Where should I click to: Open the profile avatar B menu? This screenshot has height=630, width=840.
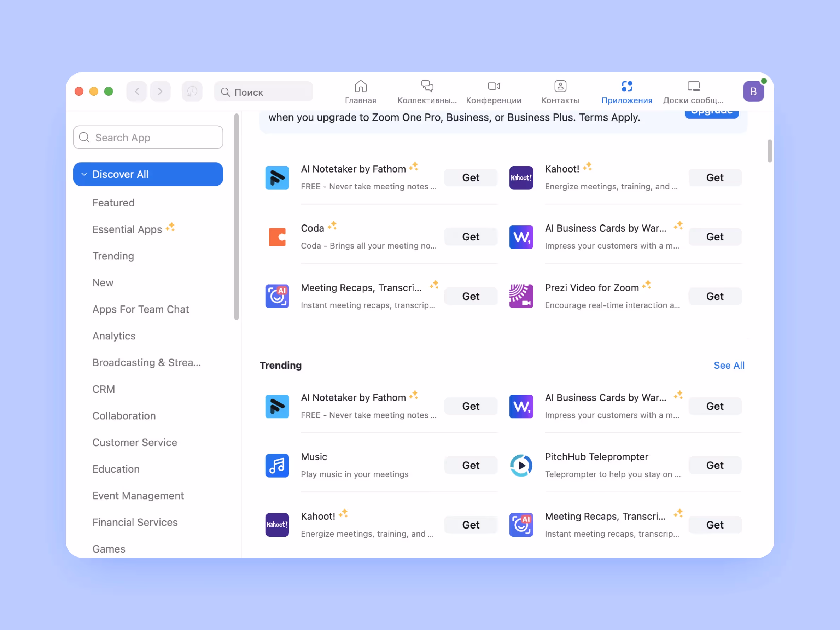753,92
